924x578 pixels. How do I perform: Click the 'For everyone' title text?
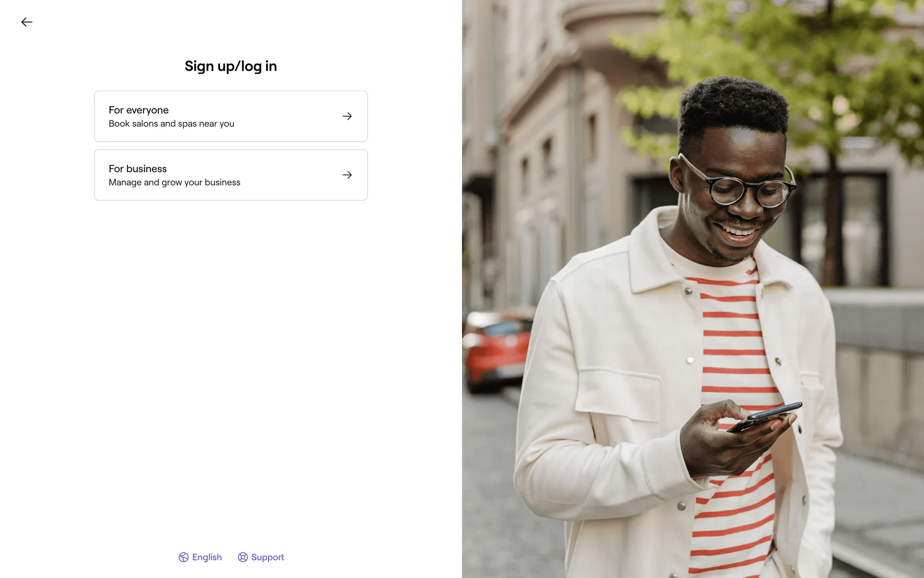tap(139, 110)
